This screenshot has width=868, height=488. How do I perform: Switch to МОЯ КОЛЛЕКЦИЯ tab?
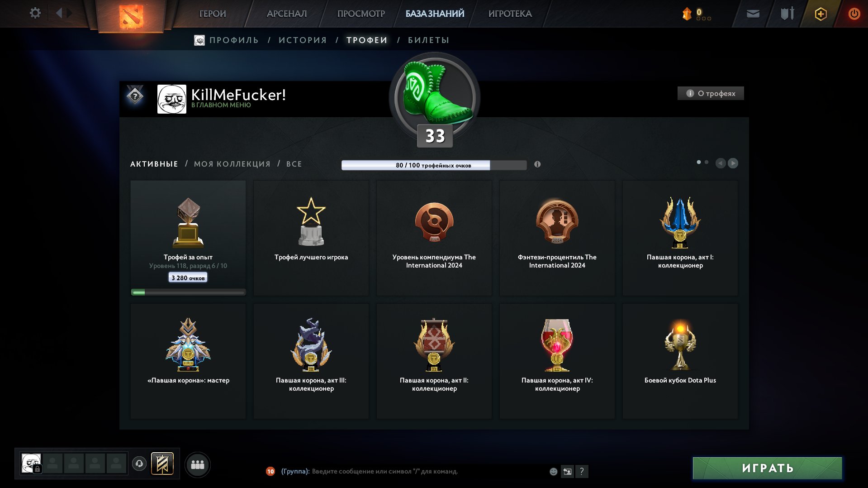point(232,164)
